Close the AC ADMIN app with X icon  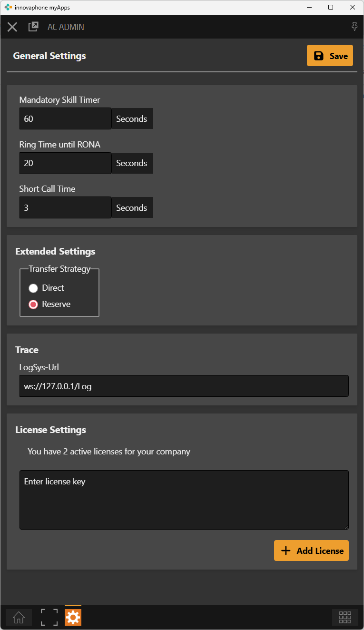click(12, 27)
